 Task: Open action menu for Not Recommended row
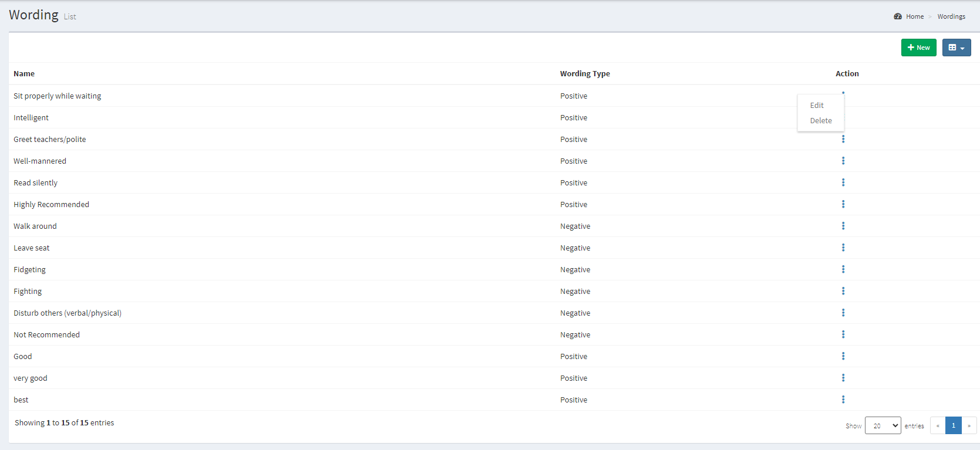[843, 334]
